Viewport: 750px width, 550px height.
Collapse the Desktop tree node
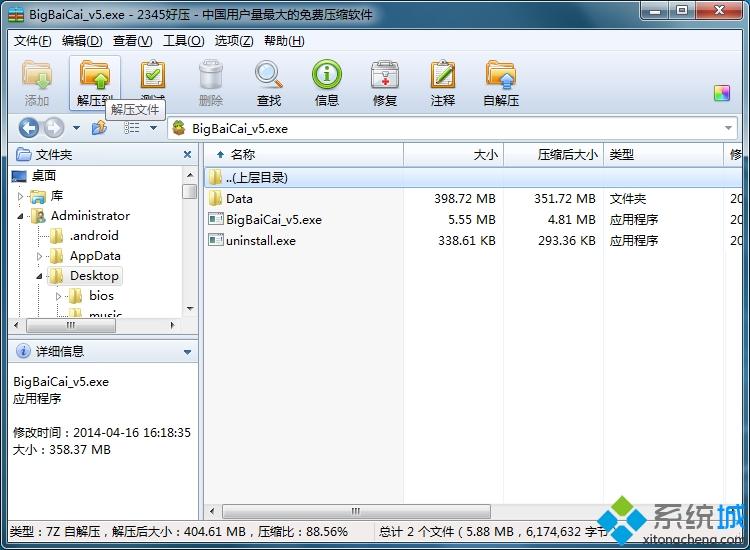[39, 276]
